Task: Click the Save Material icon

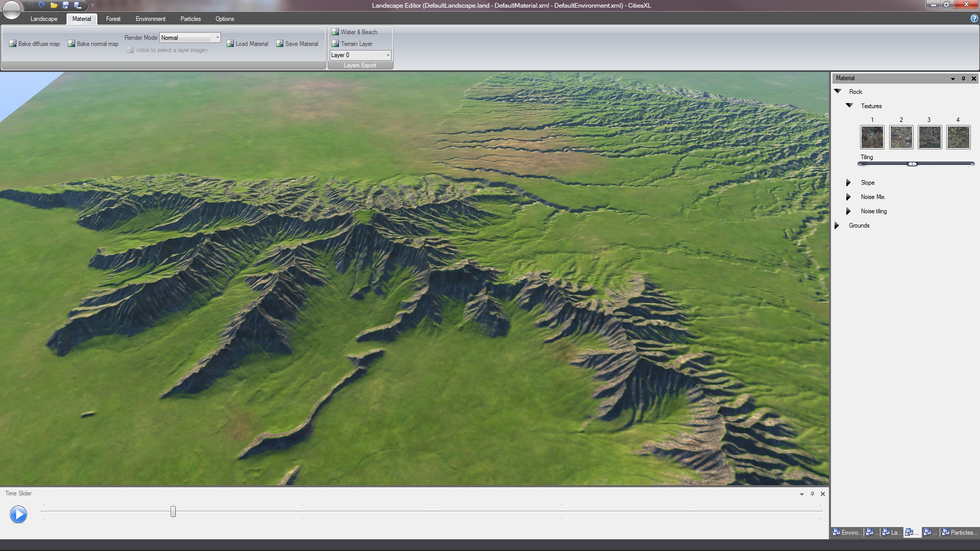Action: point(280,44)
